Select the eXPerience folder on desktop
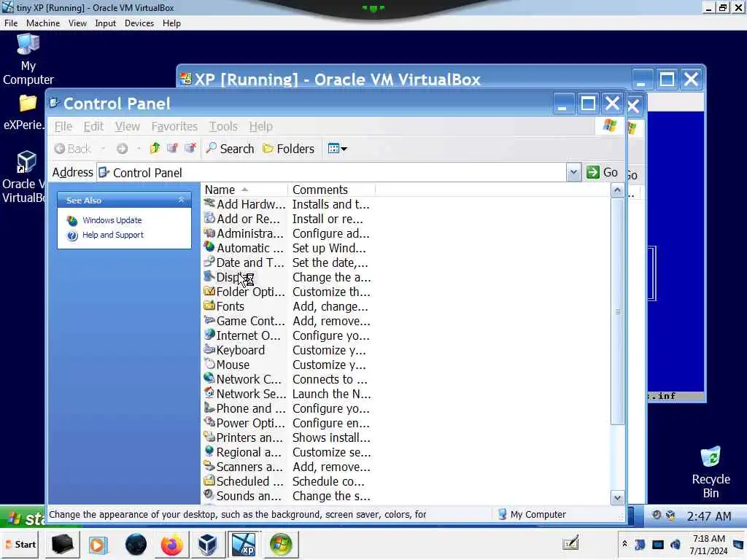This screenshot has width=747, height=560. (x=24, y=112)
